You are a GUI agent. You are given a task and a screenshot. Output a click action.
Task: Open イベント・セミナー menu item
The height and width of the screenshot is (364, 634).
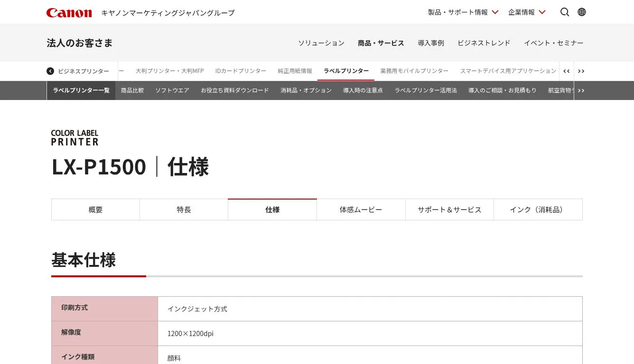(554, 43)
